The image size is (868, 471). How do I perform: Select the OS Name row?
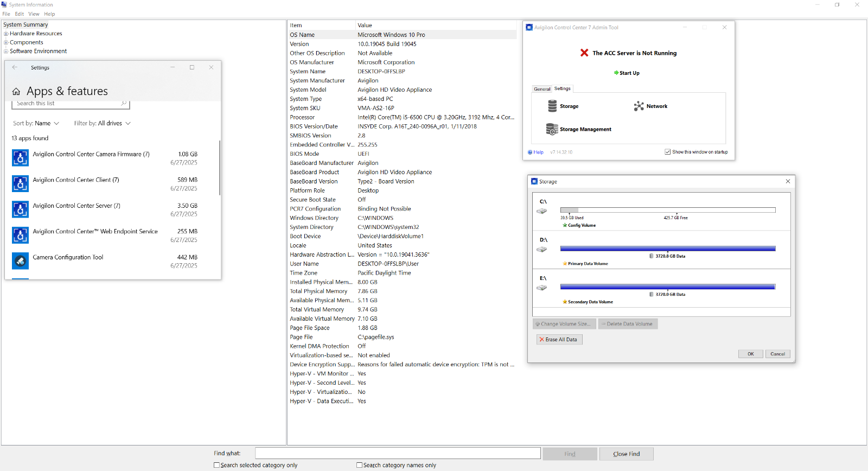click(x=402, y=35)
